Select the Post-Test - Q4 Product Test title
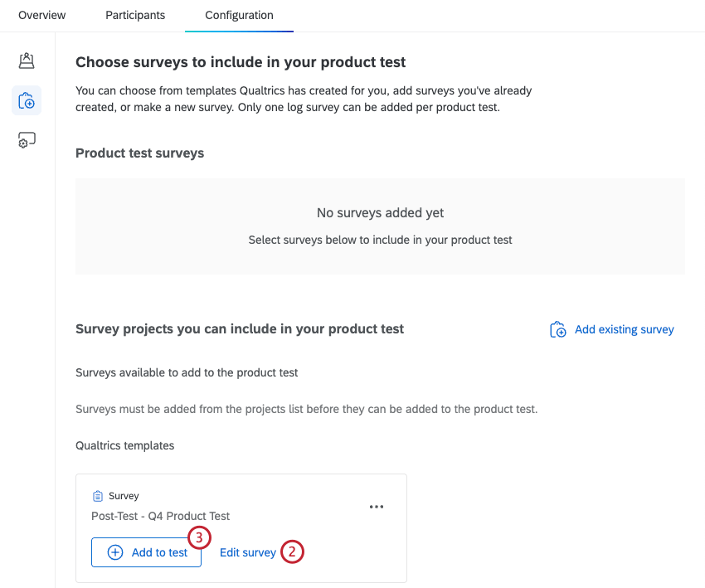 click(160, 516)
